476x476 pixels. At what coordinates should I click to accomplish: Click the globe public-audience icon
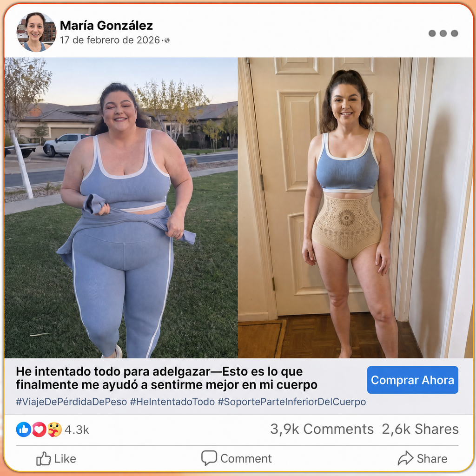coord(167,40)
